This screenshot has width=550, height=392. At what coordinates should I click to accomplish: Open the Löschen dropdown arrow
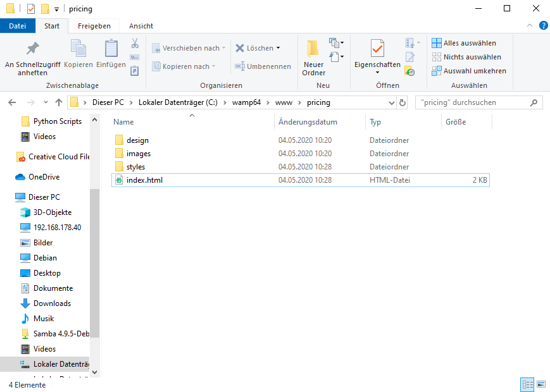(278, 48)
